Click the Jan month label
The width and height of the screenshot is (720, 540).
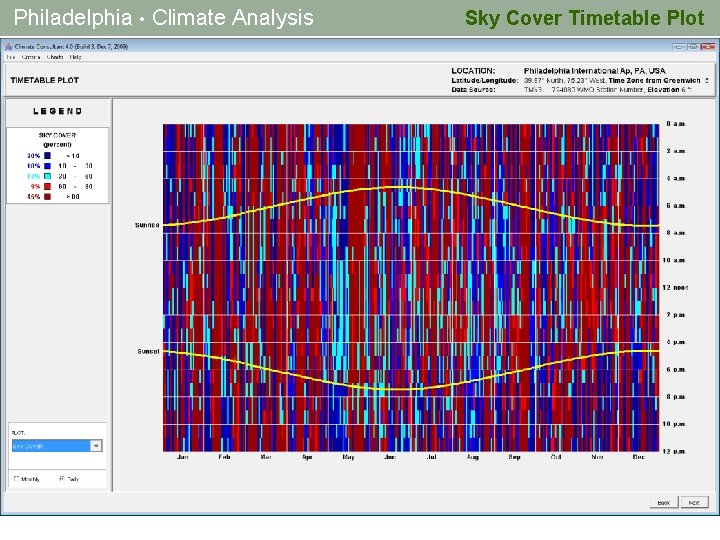pos(182,457)
